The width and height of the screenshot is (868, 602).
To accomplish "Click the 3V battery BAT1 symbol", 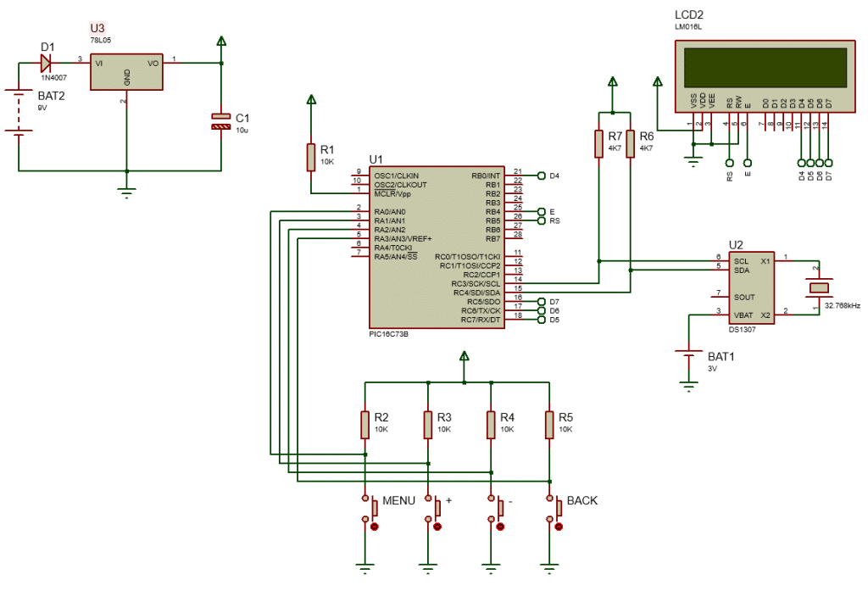I will point(688,354).
